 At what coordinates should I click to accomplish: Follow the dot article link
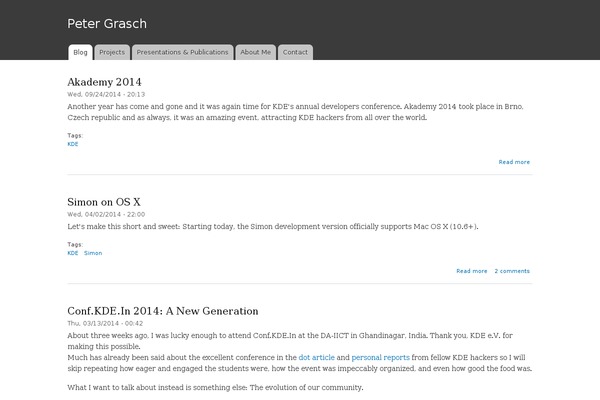click(316, 357)
